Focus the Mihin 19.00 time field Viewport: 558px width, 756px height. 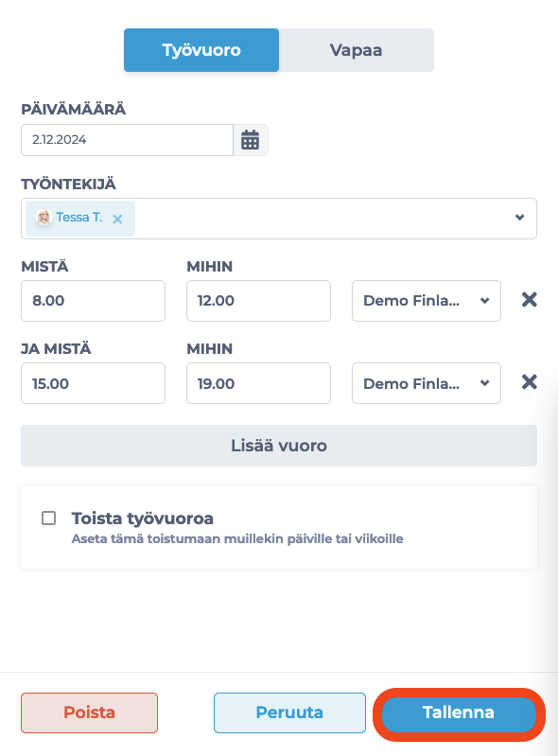coord(259,383)
